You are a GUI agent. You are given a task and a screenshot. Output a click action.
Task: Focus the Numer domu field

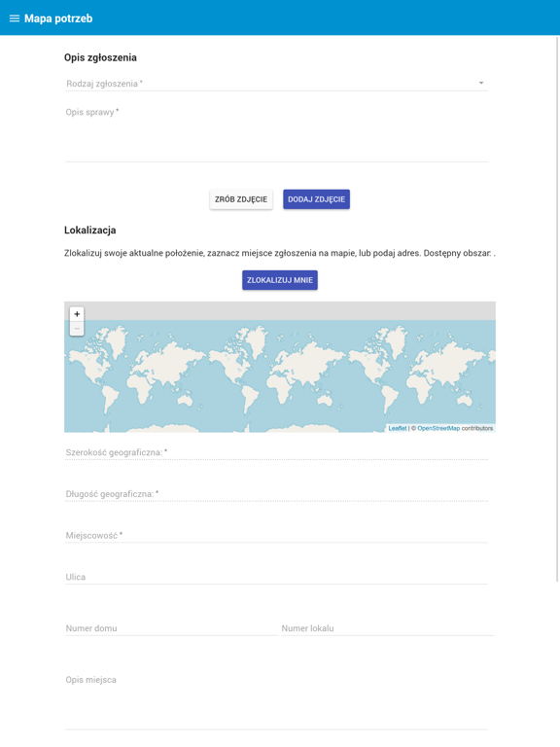(171, 628)
